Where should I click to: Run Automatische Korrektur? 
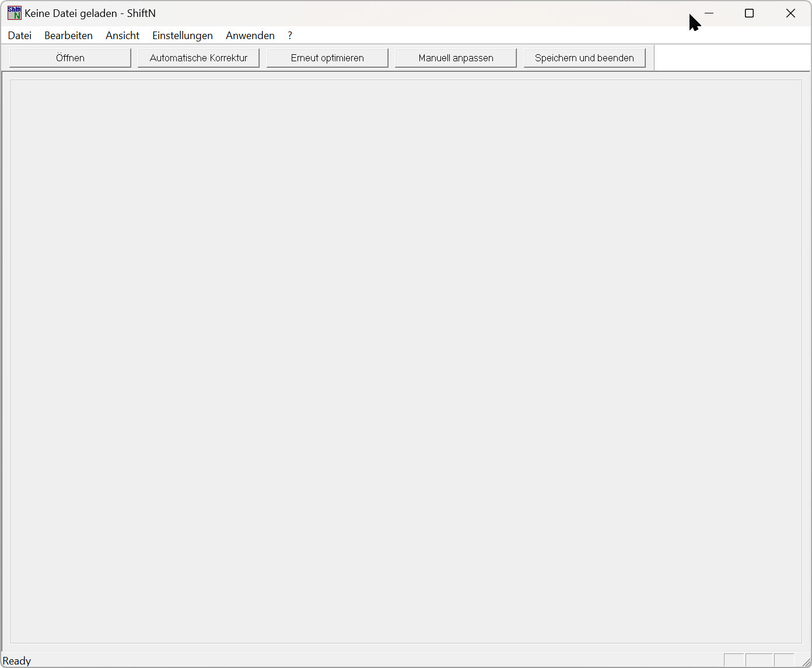point(198,58)
